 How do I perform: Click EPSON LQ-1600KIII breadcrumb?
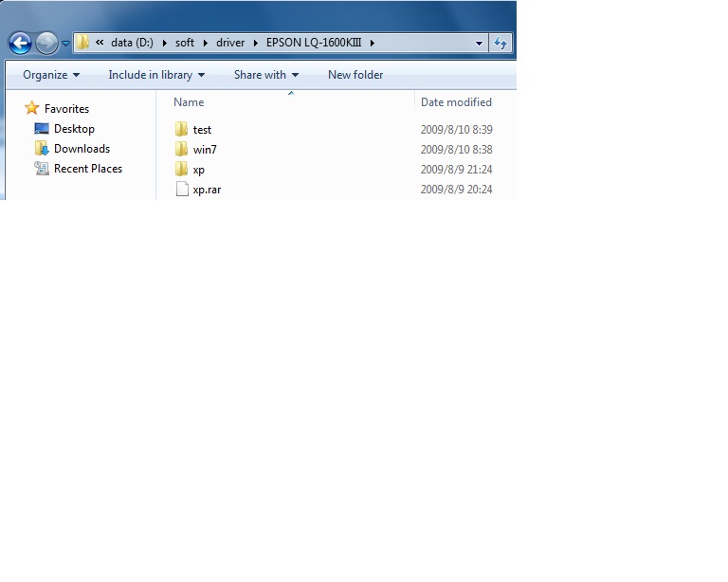pos(314,43)
